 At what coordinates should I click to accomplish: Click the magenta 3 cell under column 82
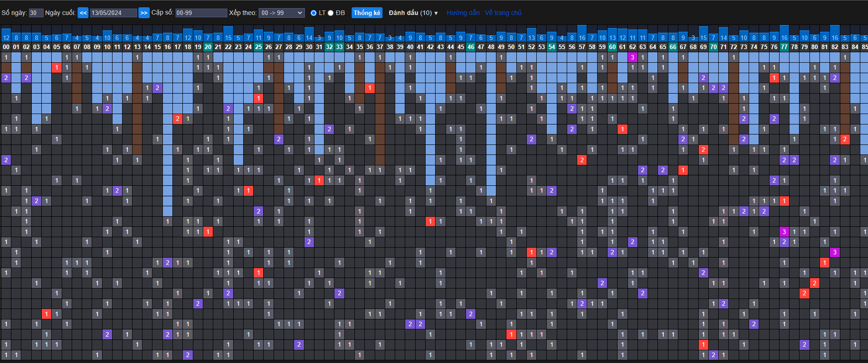click(x=834, y=252)
